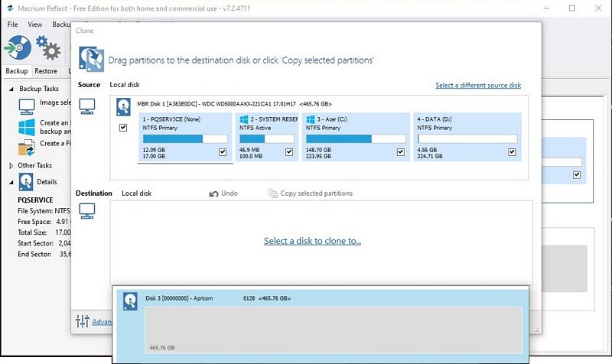Click the disk image backup toolbar icon
This screenshot has width=612, height=364.
tap(18, 47)
